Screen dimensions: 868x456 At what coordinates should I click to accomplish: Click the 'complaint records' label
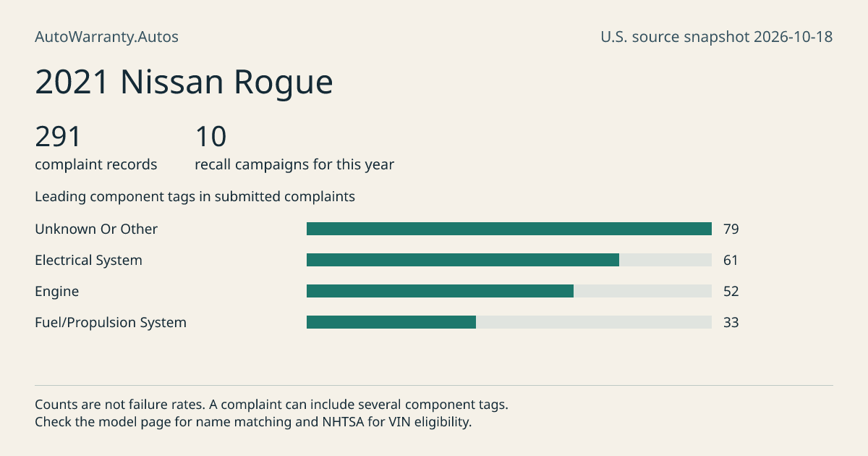95,164
